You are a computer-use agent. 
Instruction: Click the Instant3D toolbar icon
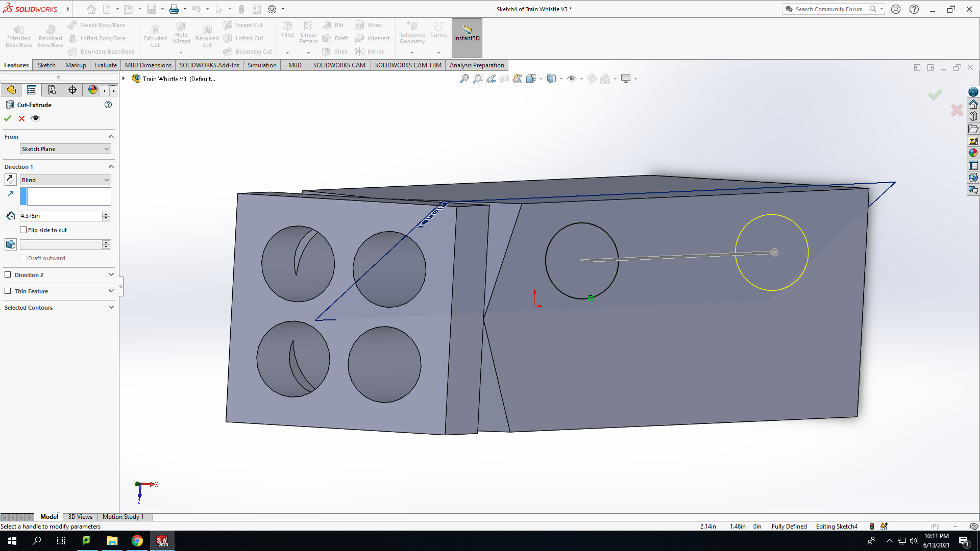tap(467, 34)
